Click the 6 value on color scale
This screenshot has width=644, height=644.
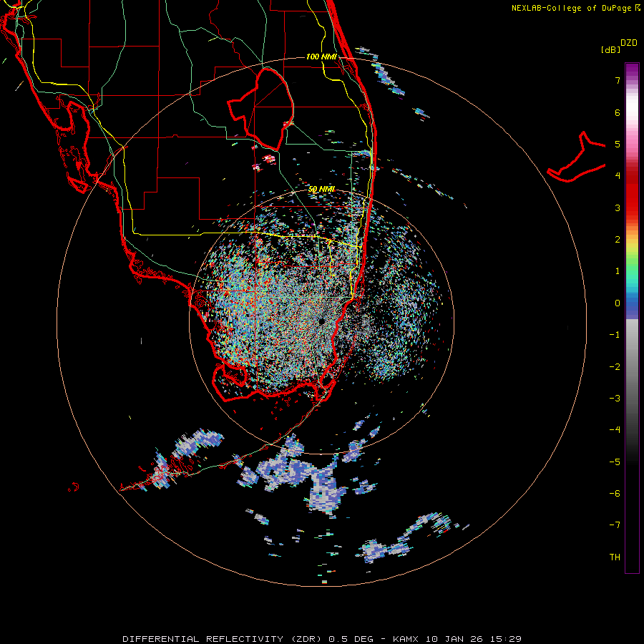pos(618,112)
